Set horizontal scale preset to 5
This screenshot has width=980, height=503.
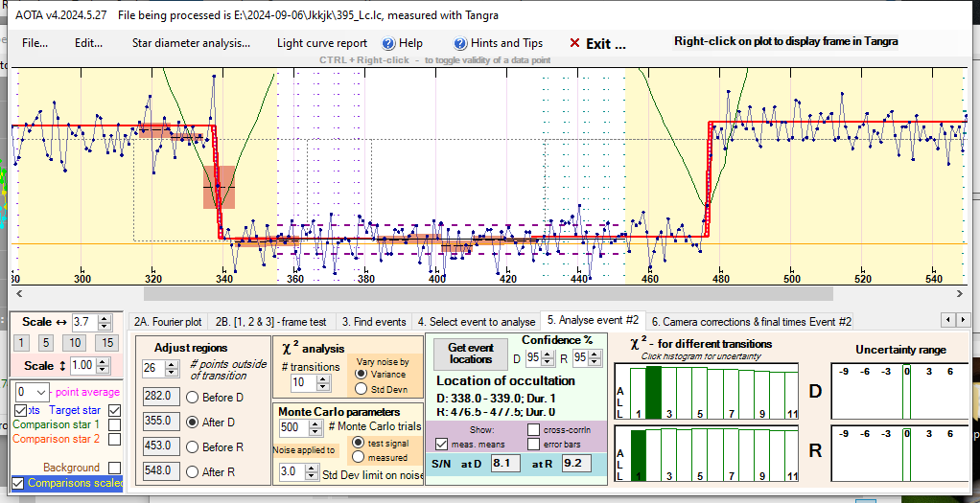(x=46, y=342)
